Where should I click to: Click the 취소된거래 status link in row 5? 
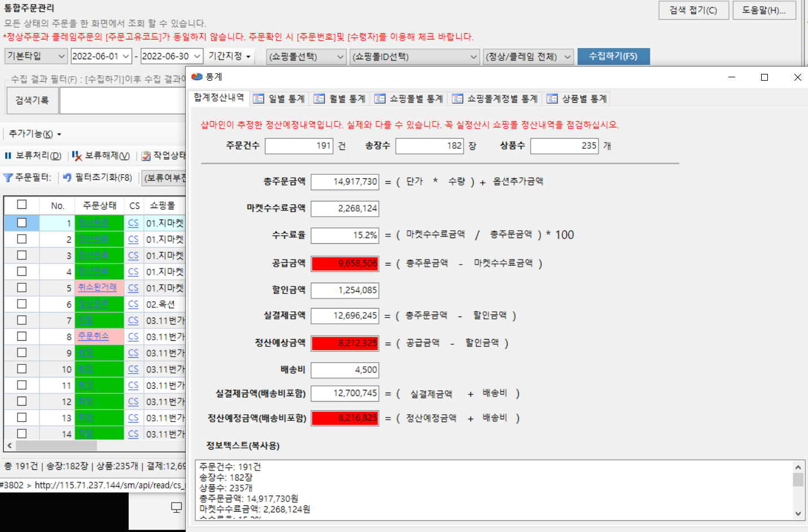click(97, 288)
